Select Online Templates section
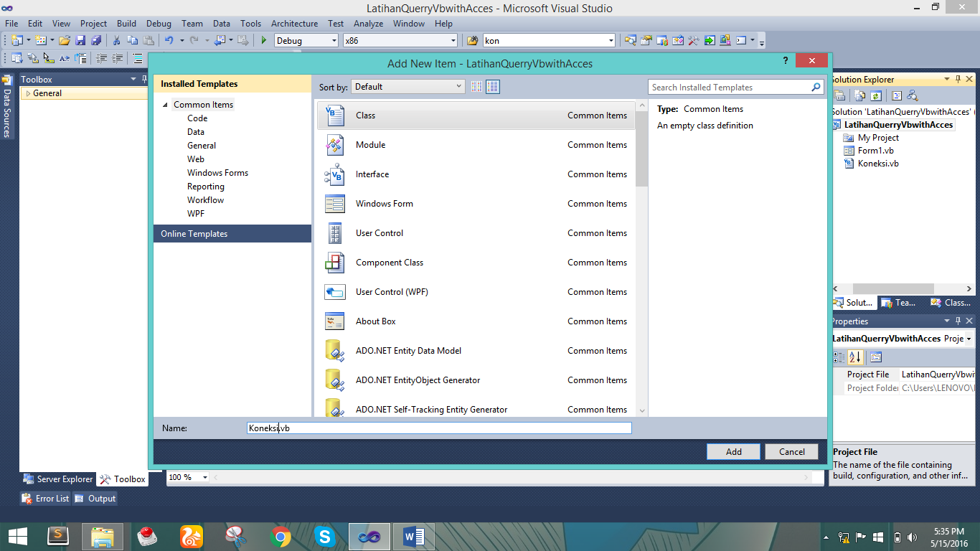980x551 pixels. click(x=232, y=234)
